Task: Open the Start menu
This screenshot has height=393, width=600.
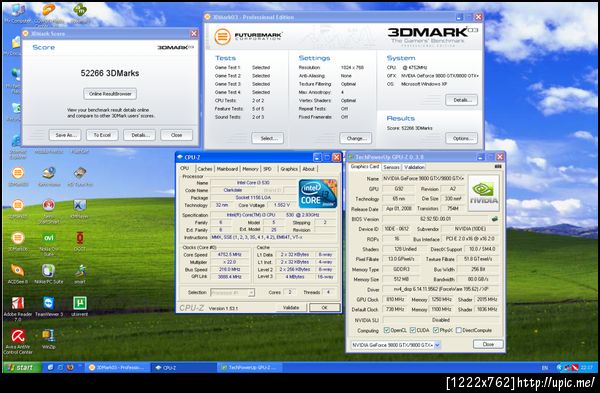Action: [x=21, y=367]
